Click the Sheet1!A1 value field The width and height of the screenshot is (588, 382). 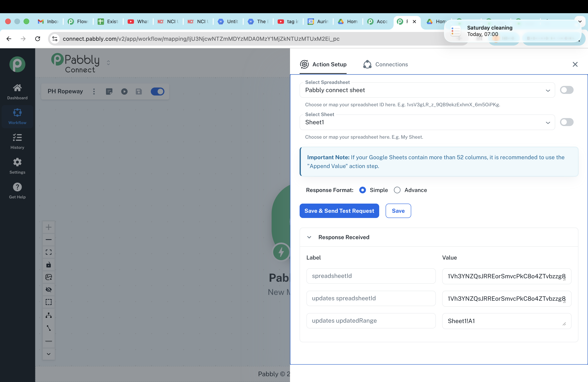point(507,321)
